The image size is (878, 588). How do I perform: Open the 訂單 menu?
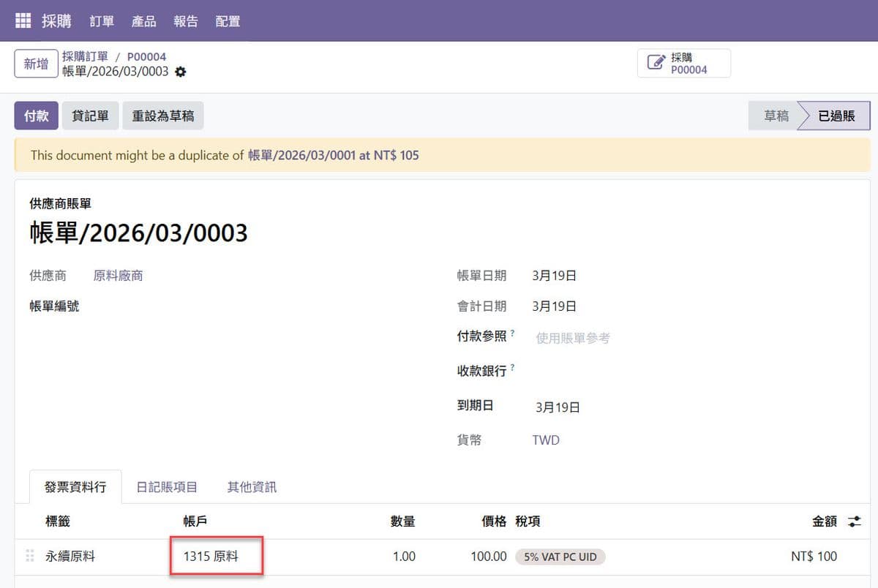[102, 21]
